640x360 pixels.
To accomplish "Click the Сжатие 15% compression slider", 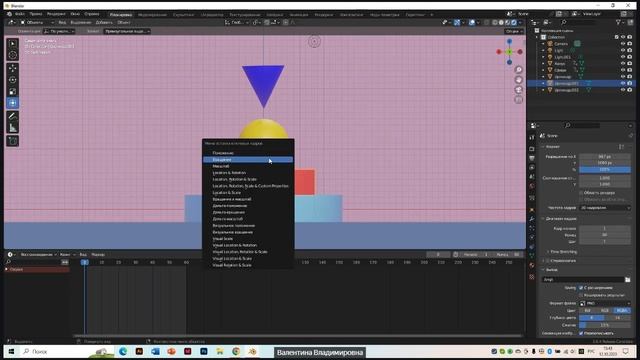I will click(605, 325).
